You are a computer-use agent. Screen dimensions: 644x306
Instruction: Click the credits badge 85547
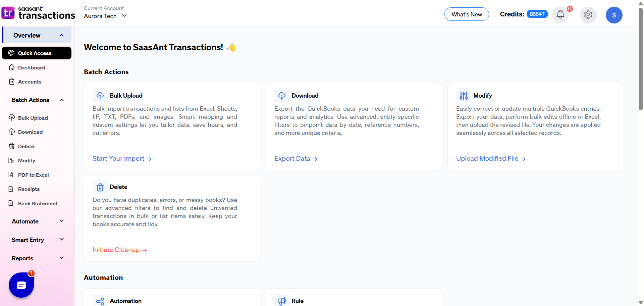(537, 14)
